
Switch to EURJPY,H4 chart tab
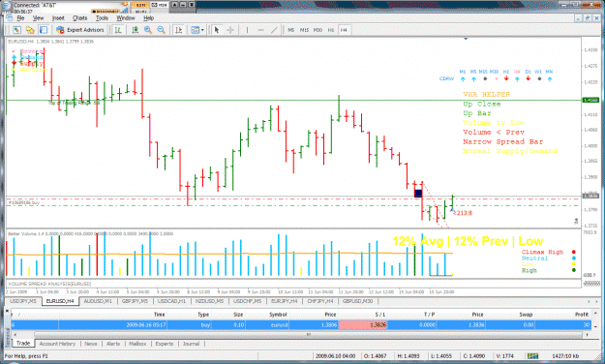[x=284, y=301]
